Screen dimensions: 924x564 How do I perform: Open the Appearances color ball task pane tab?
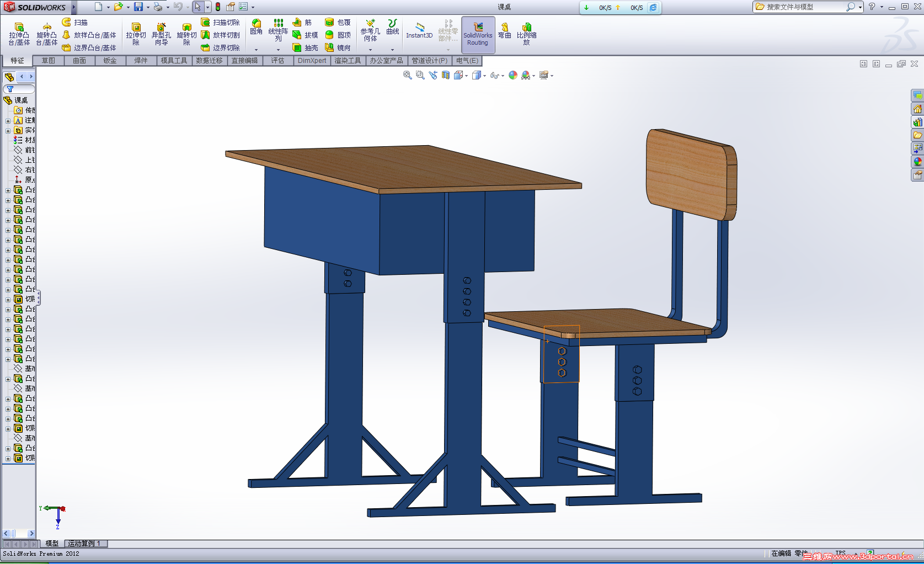917,162
